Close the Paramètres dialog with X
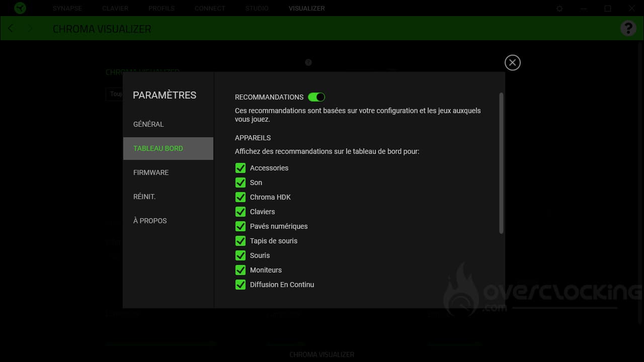The width and height of the screenshot is (644, 362). click(x=513, y=62)
